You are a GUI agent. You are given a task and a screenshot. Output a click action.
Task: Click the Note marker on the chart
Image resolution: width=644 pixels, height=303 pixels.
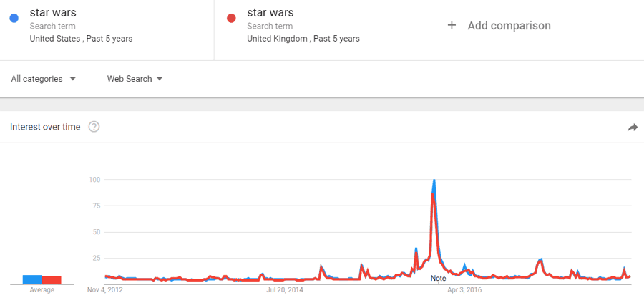(438, 278)
